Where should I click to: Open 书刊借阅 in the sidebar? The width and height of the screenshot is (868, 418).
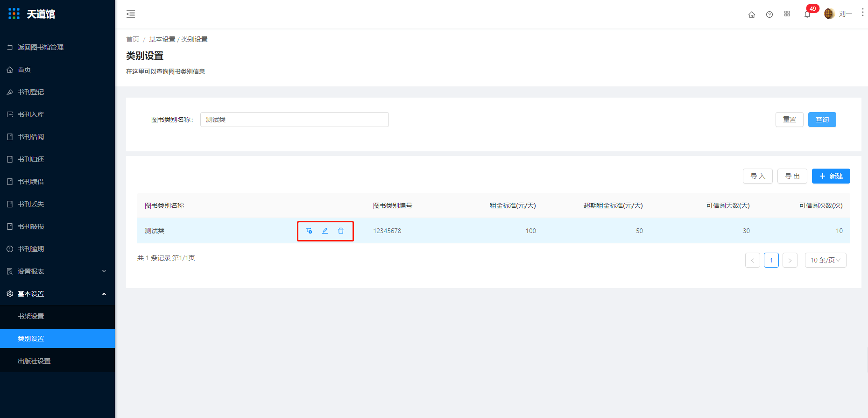(57, 137)
